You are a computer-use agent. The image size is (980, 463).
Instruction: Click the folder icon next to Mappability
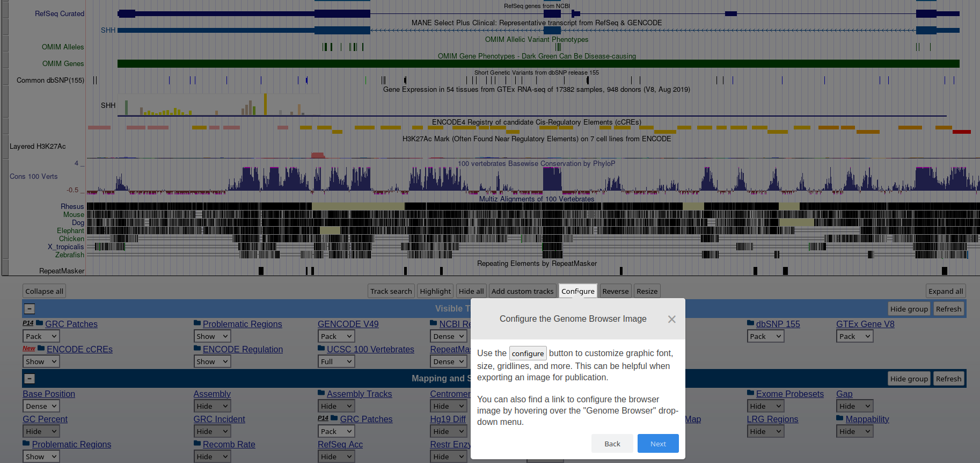pyautogui.click(x=840, y=418)
